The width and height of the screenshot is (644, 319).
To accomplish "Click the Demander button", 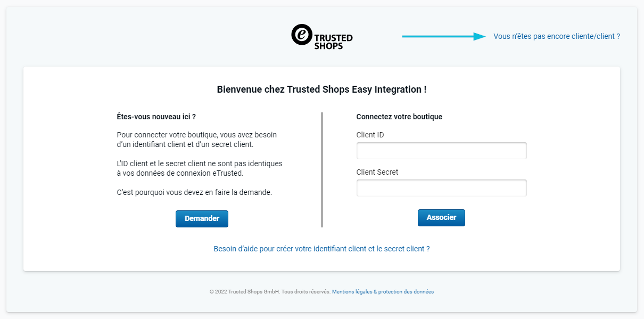I will coord(202,218).
